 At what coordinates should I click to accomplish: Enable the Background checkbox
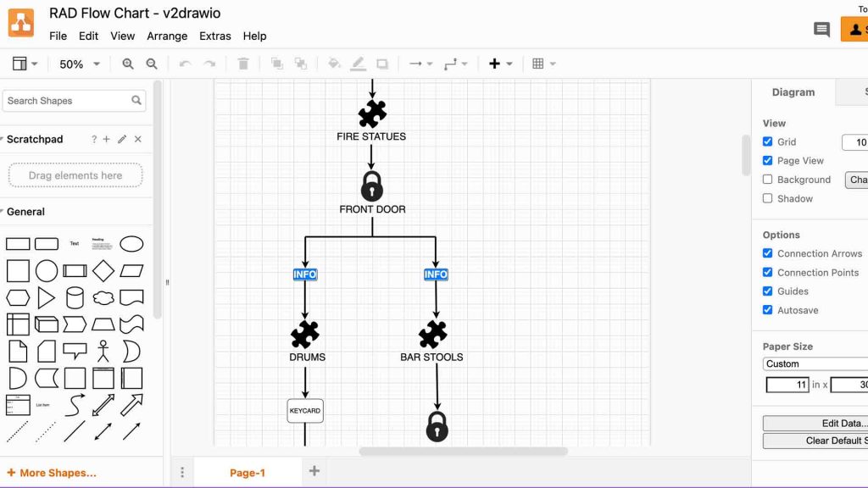point(767,180)
